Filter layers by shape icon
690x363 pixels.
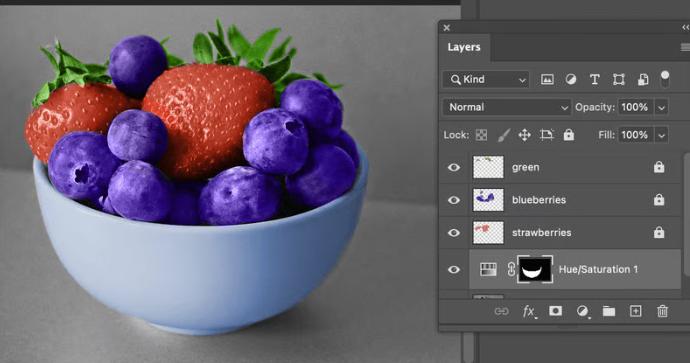[x=619, y=80]
